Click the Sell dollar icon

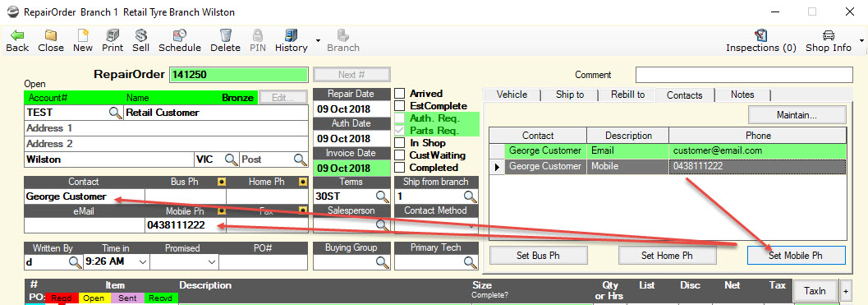[141, 35]
